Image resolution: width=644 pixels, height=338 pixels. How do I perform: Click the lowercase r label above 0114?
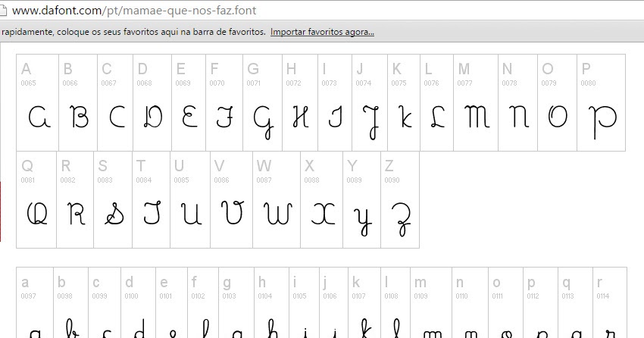599,283
